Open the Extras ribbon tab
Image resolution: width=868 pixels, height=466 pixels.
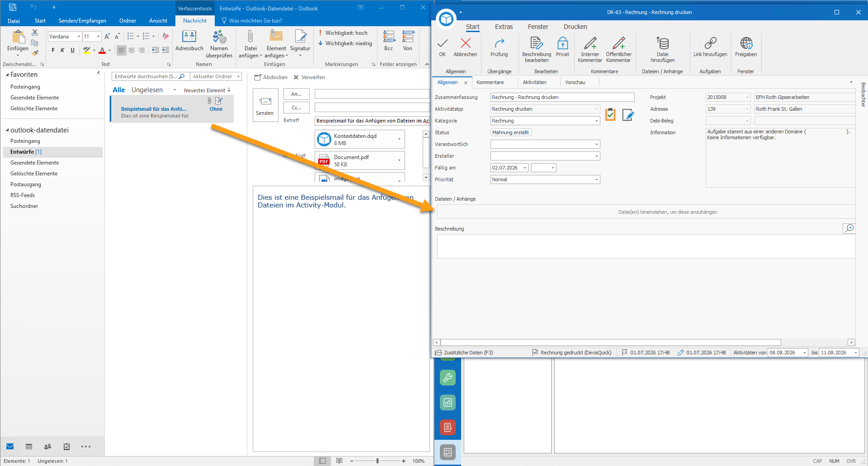(x=504, y=27)
